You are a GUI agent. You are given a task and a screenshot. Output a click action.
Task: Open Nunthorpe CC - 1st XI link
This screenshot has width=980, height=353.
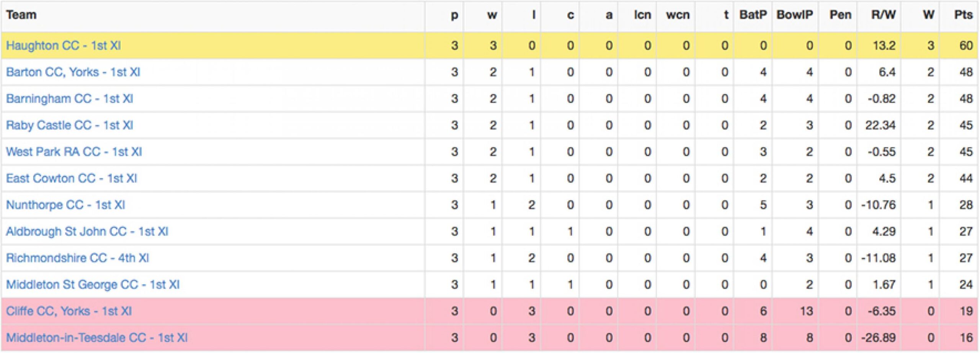(65, 205)
